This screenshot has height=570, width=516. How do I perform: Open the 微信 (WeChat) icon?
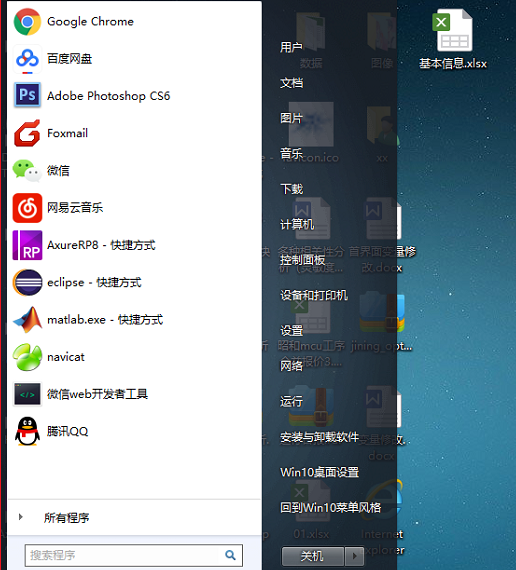coord(27,170)
